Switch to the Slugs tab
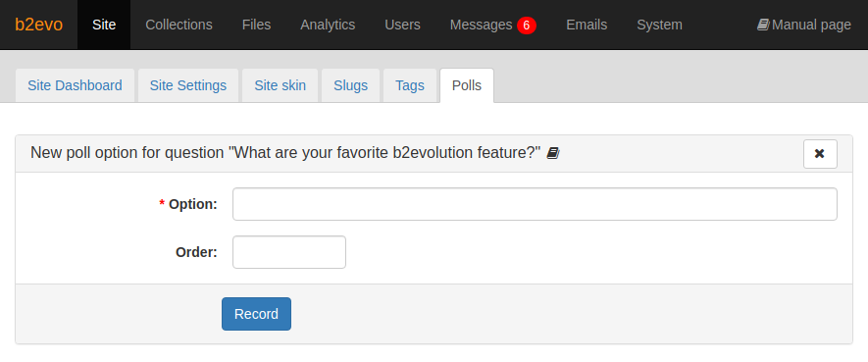 coord(350,85)
